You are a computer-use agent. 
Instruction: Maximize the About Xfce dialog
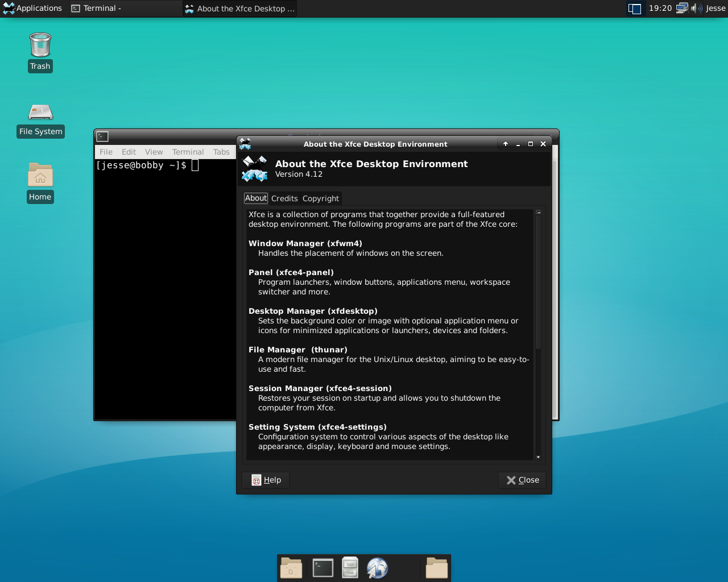click(531, 144)
